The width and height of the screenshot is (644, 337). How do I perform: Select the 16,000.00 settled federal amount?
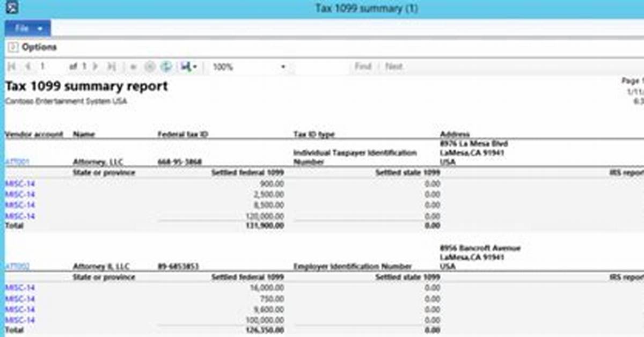267,288
